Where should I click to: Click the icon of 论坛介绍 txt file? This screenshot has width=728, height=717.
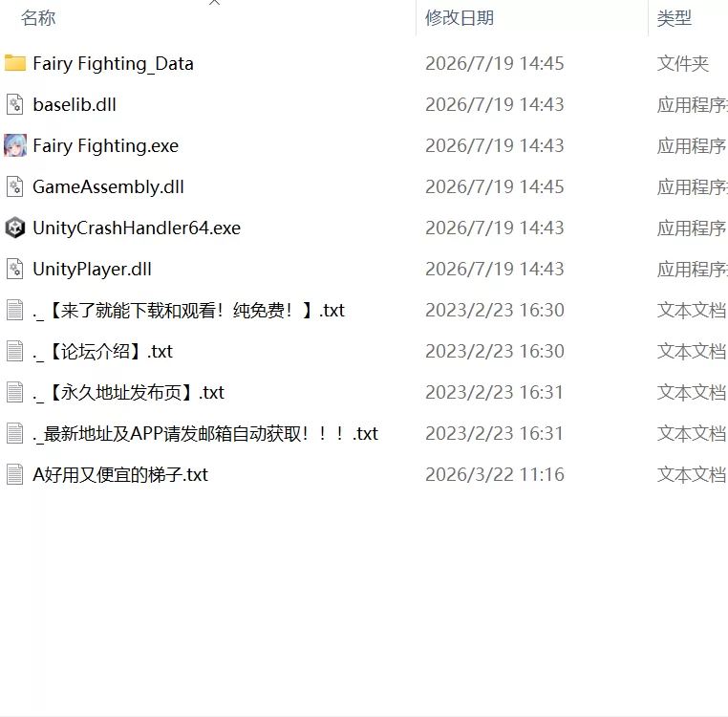tap(15, 351)
